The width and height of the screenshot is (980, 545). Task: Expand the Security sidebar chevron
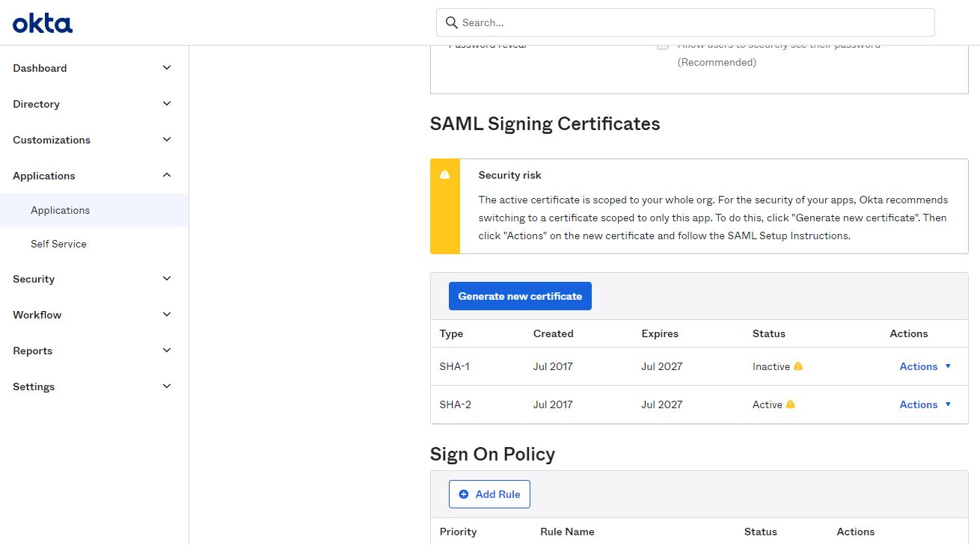pos(167,279)
